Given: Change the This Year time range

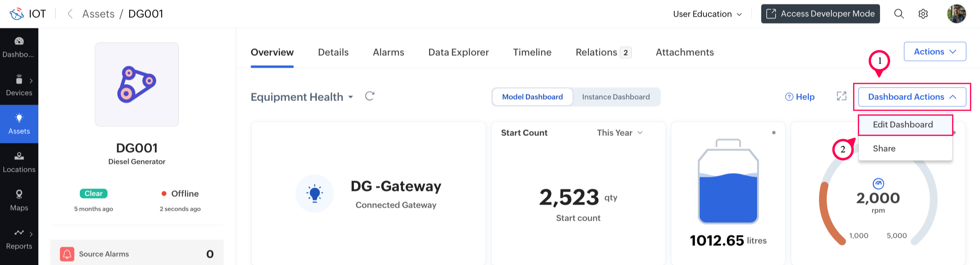Looking at the screenshot, I should 619,133.
